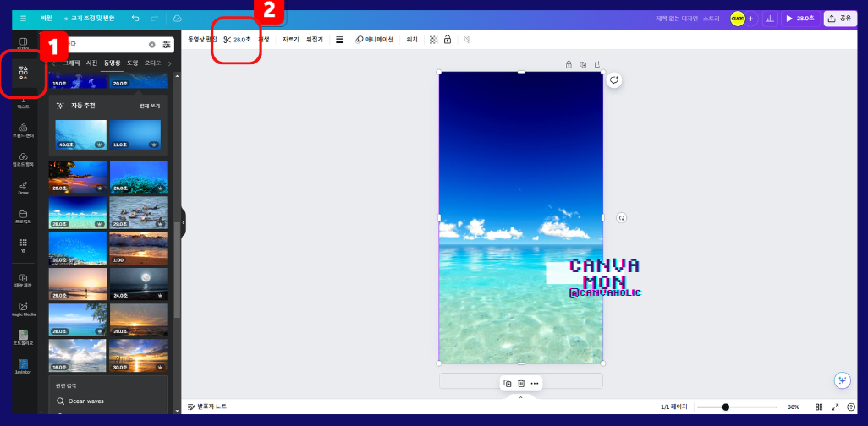868x426 pixels.
Task: Open the 1minkor app in sidebar
Action: coord(23,367)
